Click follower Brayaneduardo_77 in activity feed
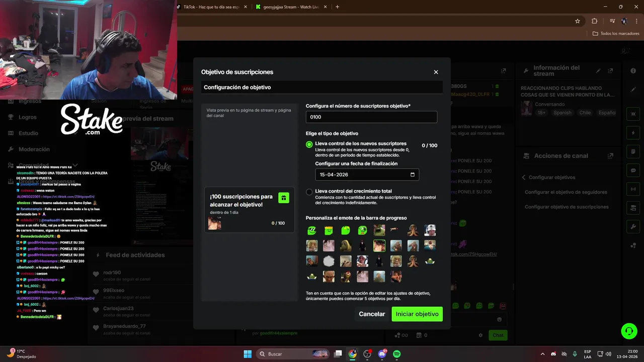Image resolution: width=644 pixels, height=362 pixels. click(124, 326)
